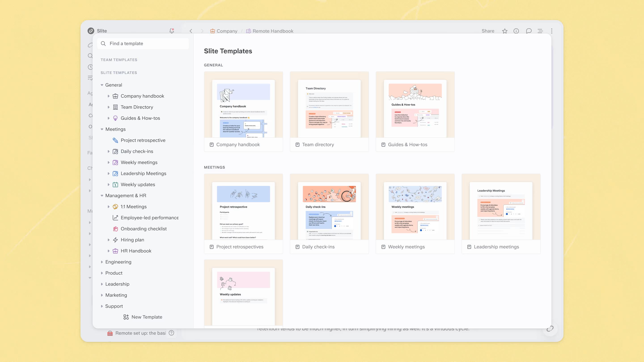Open the Team Templates heading
The width and height of the screenshot is (644, 362).
point(119,60)
